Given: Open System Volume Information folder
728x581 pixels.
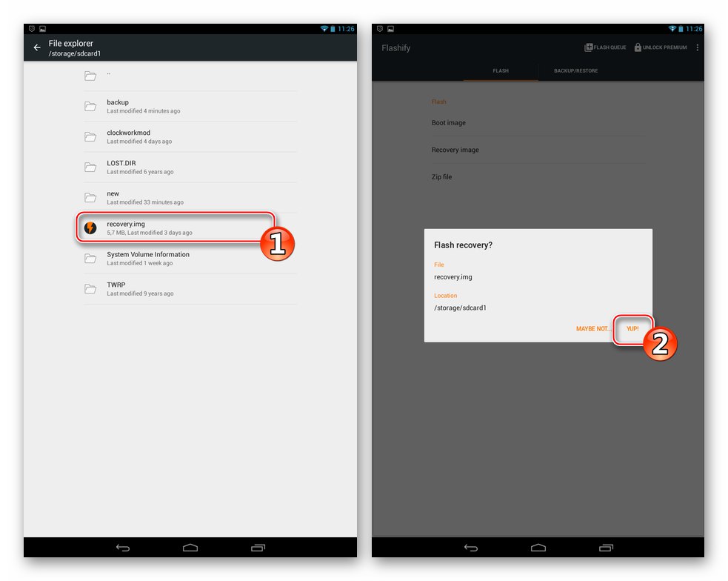Looking at the screenshot, I should coord(190,259).
